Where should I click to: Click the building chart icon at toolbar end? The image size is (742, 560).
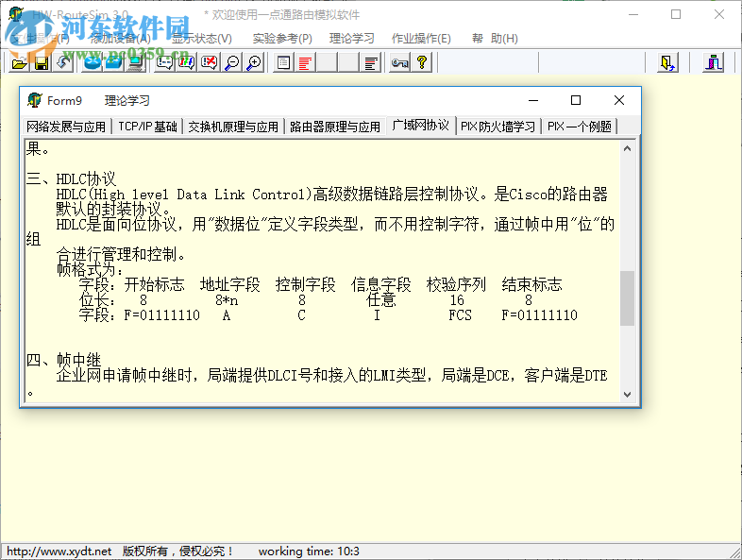(x=714, y=63)
